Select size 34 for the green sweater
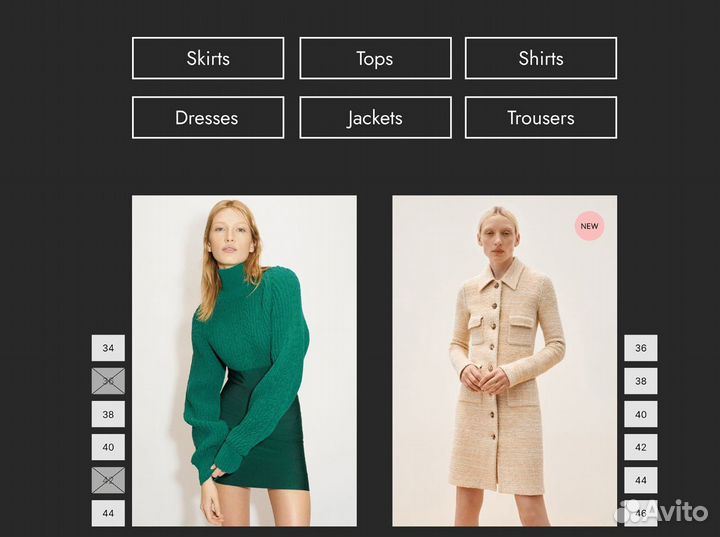 pyautogui.click(x=108, y=348)
